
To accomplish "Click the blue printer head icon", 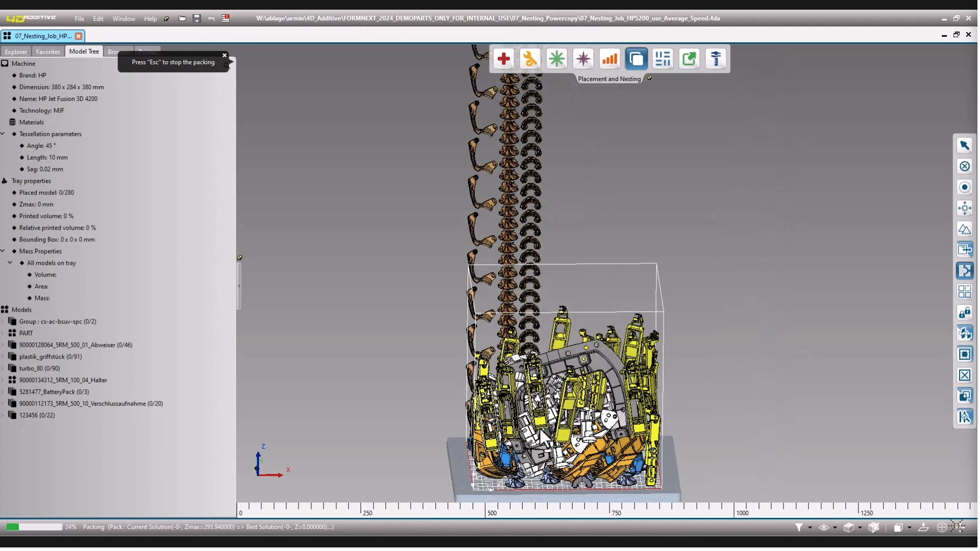I will [716, 59].
